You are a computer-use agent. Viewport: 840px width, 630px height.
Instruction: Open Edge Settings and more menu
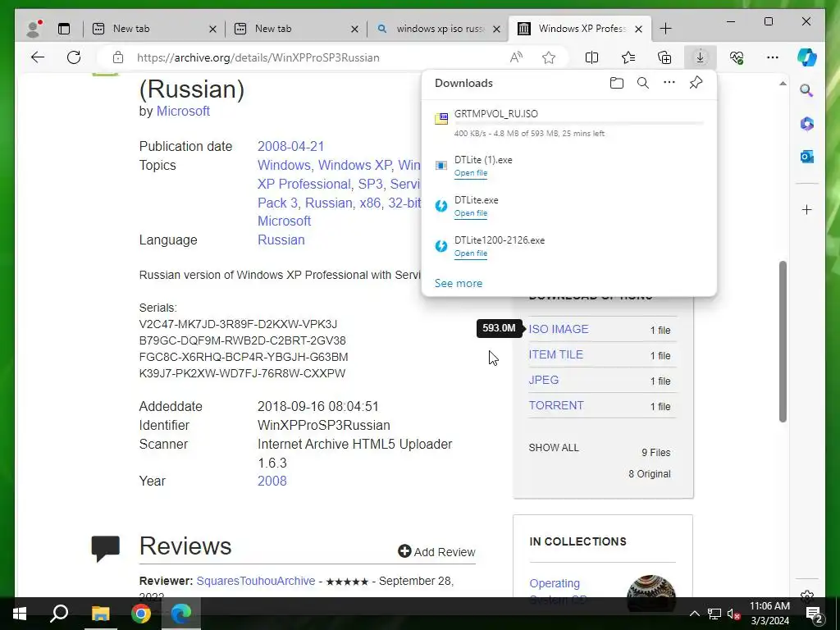point(773,57)
